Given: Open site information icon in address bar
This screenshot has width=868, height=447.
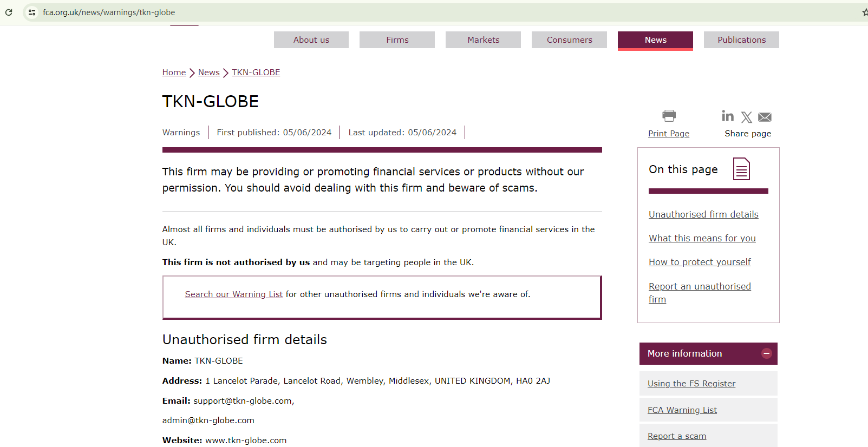Looking at the screenshot, I should tap(32, 12).
